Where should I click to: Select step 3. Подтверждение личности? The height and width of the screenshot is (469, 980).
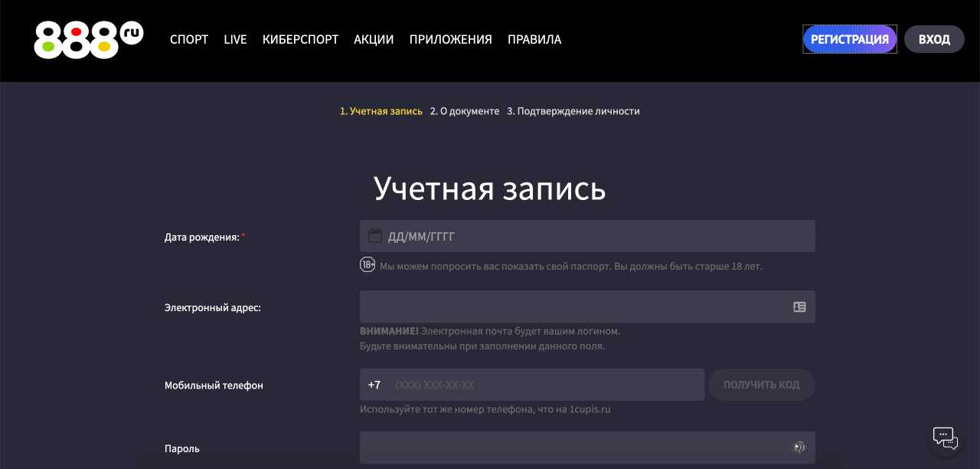[573, 111]
